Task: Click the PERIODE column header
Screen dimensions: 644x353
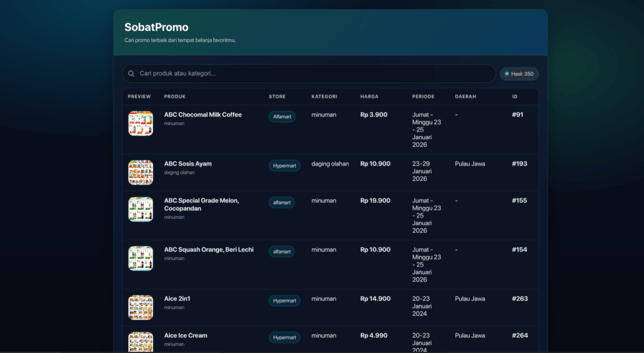Action: click(x=423, y=96)
